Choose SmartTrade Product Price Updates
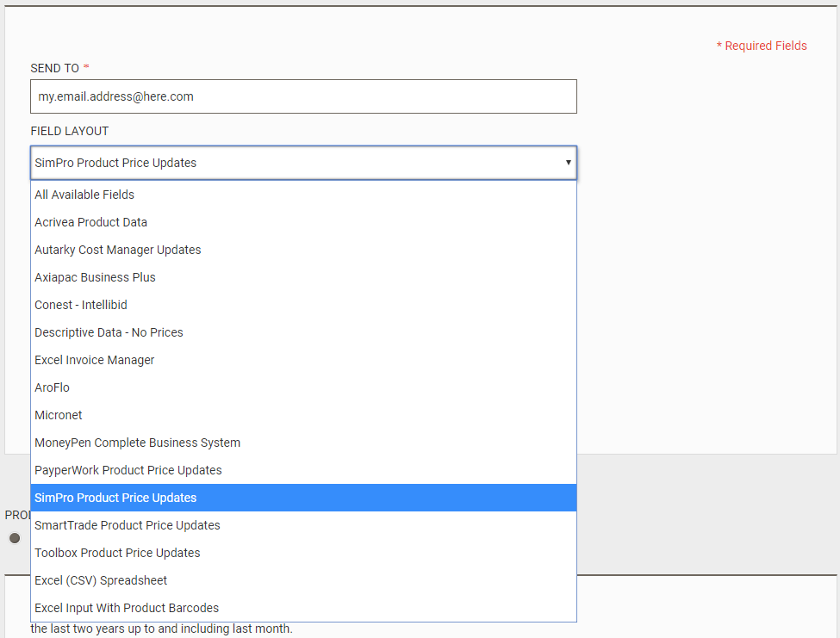This screenshot has width=840, height=638. [303, 525]
